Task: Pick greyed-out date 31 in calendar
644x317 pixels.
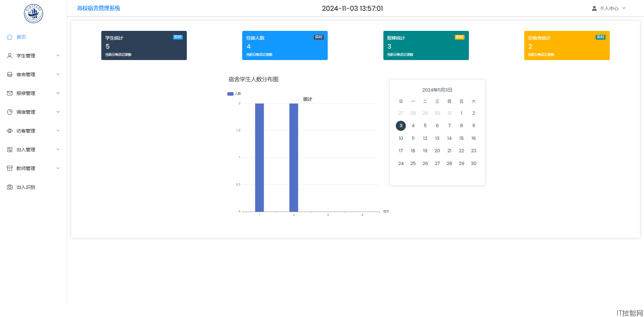Action: 449,113
